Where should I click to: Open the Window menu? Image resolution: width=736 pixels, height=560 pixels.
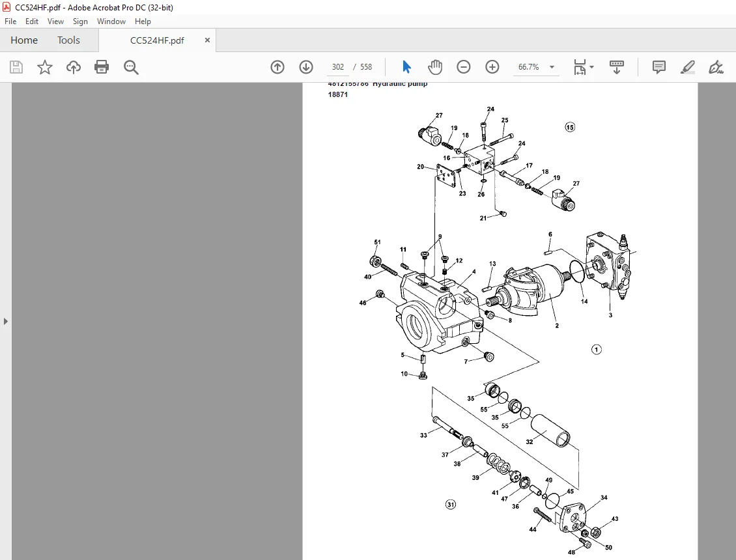111,21
